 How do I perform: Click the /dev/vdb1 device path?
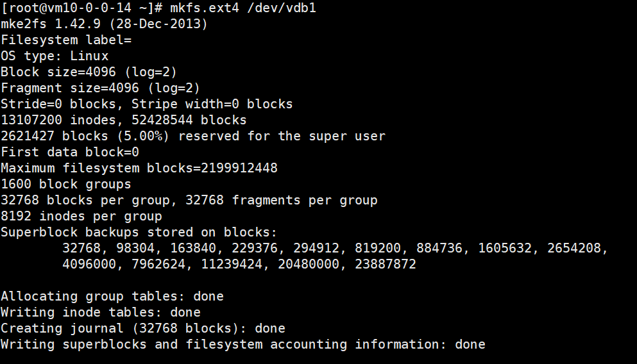click(x=282, y=8)
